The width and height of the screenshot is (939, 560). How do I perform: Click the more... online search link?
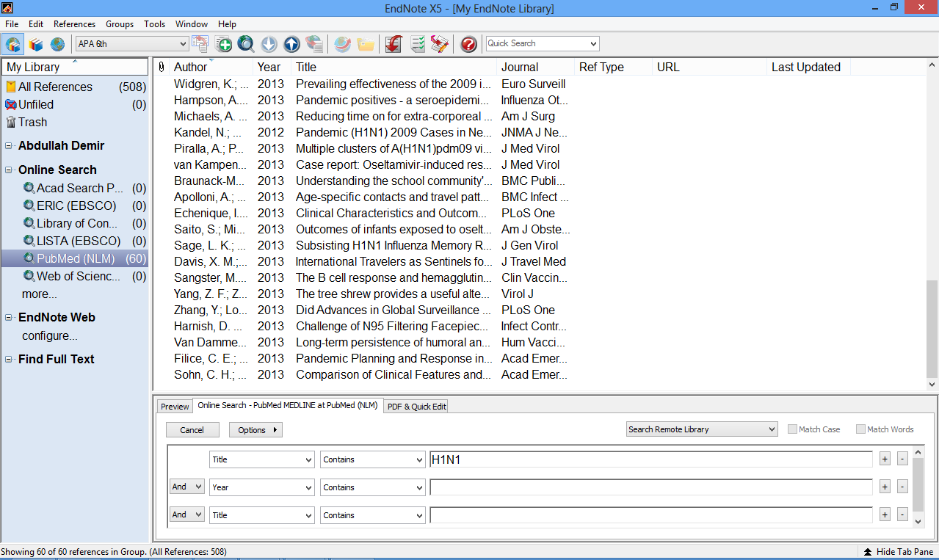pos(40,294)
